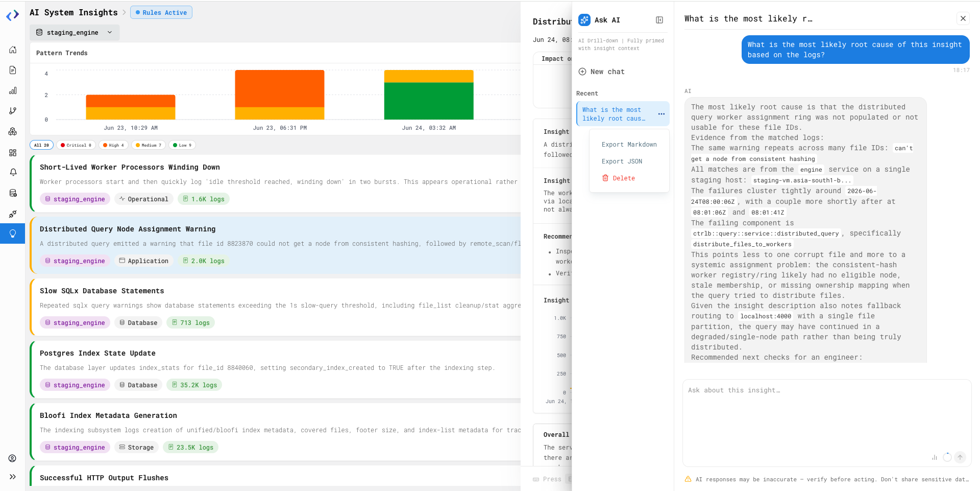This screenshot has height=491, width=980.
Task: Click the app logo at the top left
Action: pyautogui.click(x=13, y=15)
